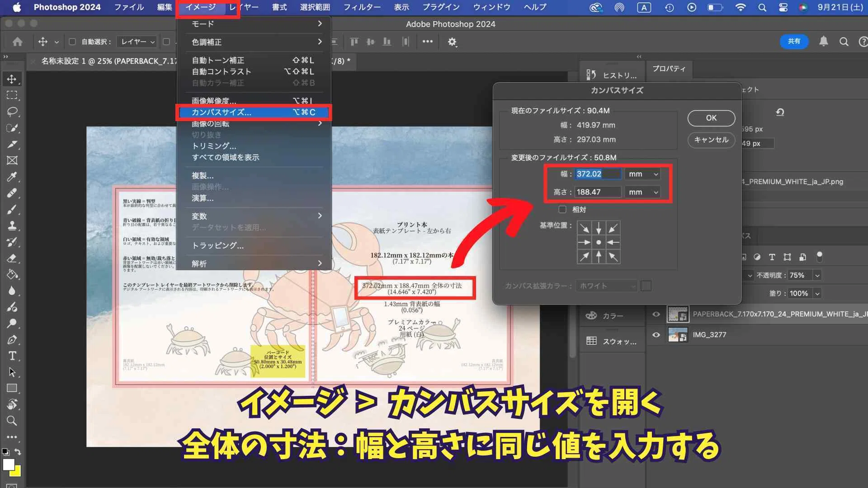The height and width of the screenshot is (488, 868).
Task: Select the Brush tool
Action: pyautogui.click(x=12, y=209)
